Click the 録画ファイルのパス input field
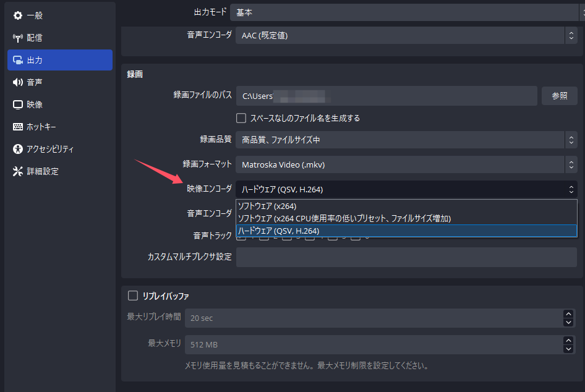The width and height of the screenshot is (585, 392). point(386,96)
